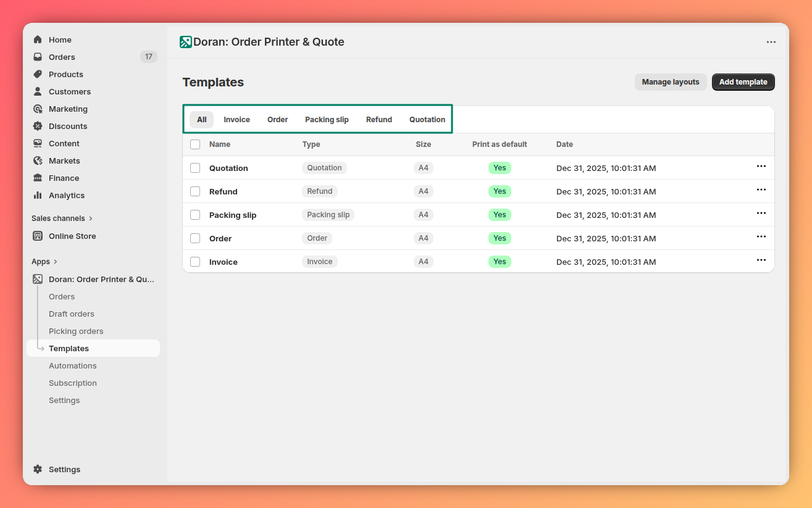Viewport: 812px width, 508px height.
Task: Click the Markets globe icon
Action: pos(38,160)
